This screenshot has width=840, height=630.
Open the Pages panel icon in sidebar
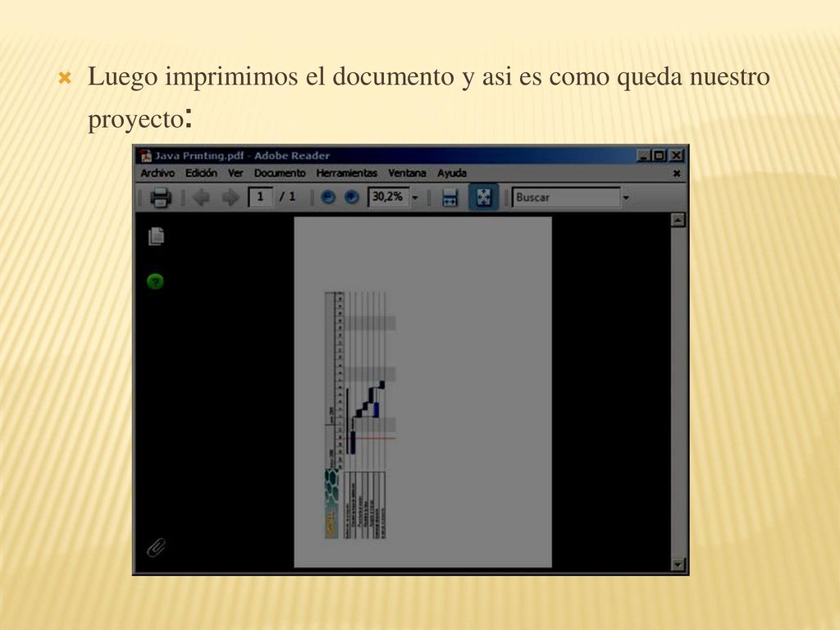coord(156,236)
